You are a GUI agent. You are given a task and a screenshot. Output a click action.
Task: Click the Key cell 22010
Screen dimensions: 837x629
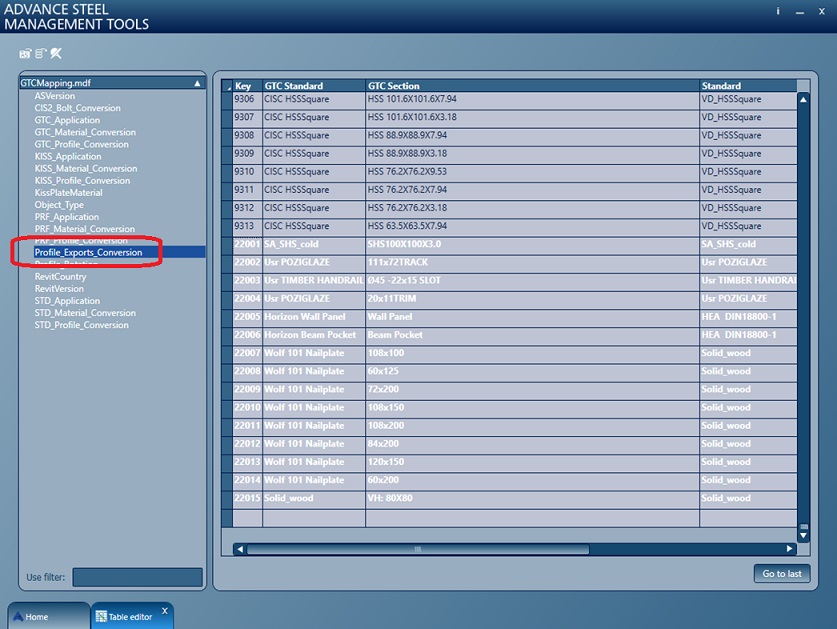(x=247, y=408)
